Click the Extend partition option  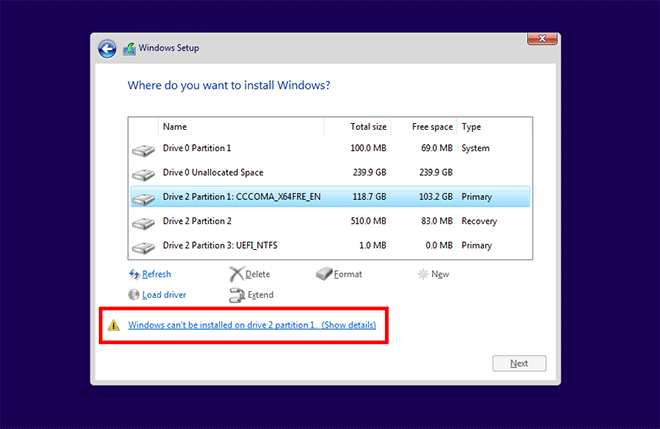pyautogui.click(x=261, y=295)
